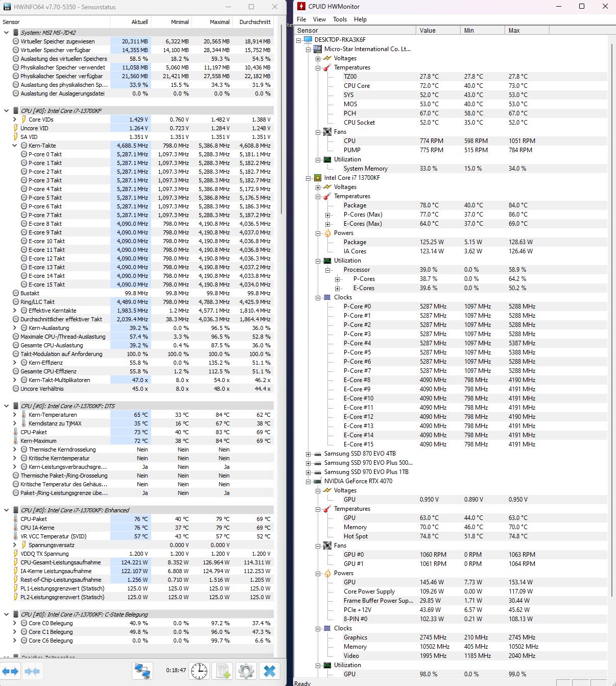The image size is (616, 686).
Task: Click lightning icon next to Core VIDs
Action: tap(23, 120)
